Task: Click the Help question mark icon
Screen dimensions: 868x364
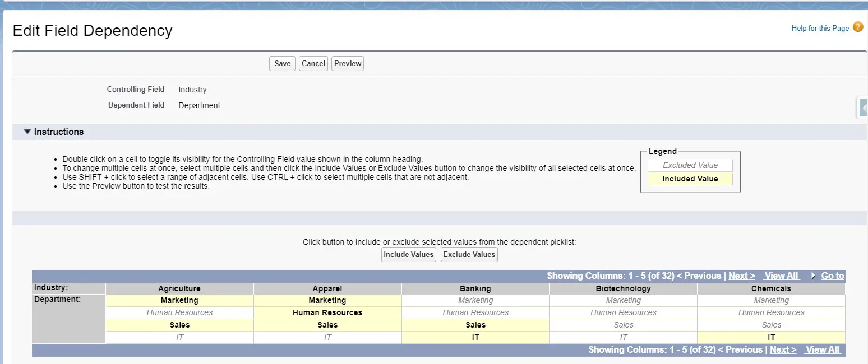Action: (858, 27)
